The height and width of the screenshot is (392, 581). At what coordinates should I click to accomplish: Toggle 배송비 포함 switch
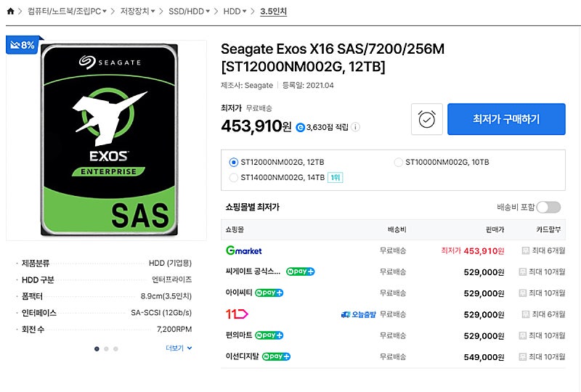548,207
